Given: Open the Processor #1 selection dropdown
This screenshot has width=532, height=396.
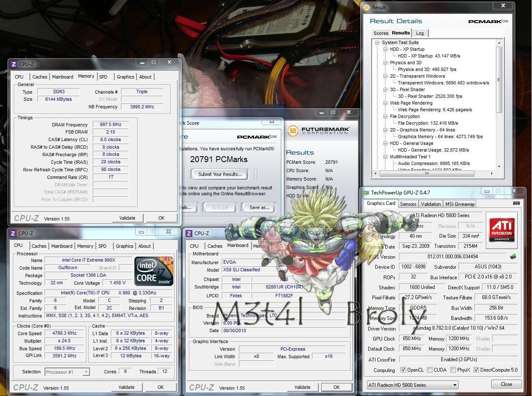Looking at the screenshot, I should coord(67,372).
